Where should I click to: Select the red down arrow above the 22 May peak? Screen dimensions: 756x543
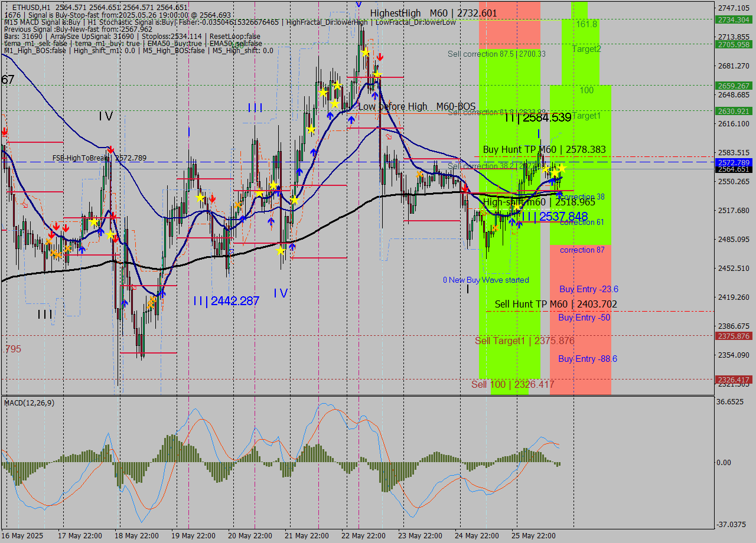[x=380, y=57]
